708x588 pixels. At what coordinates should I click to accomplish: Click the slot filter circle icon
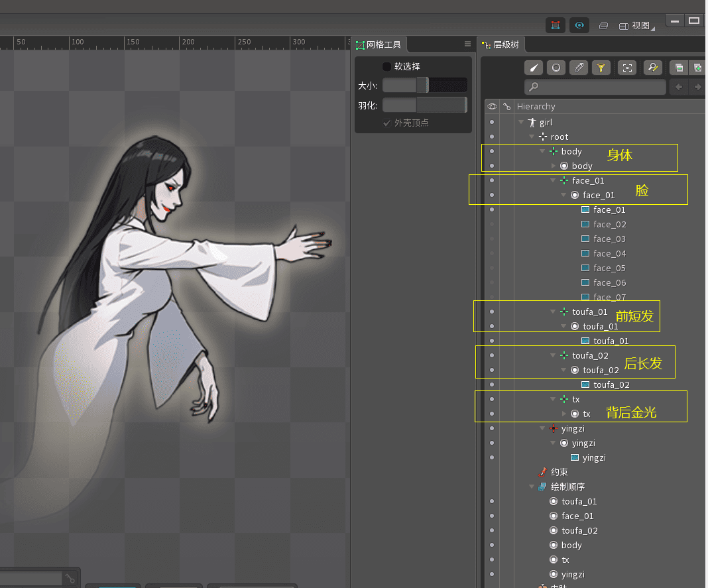pos(556,68)
